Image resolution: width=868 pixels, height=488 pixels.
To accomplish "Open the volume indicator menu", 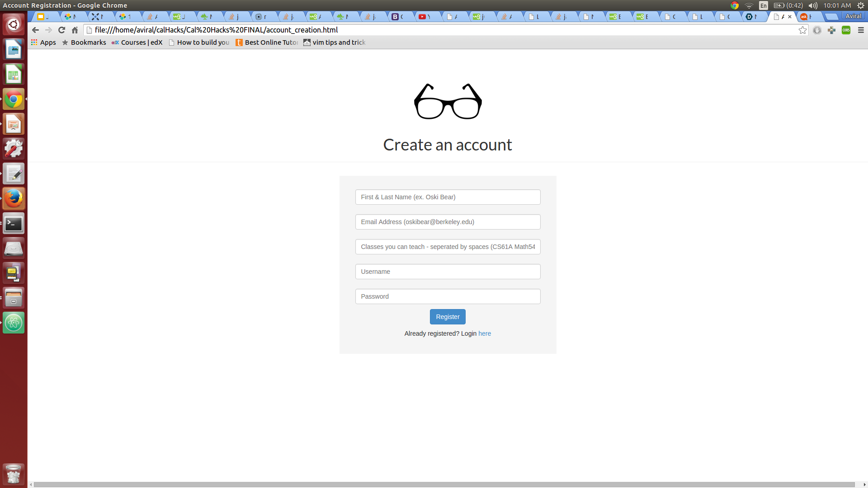I will (813, 5).
